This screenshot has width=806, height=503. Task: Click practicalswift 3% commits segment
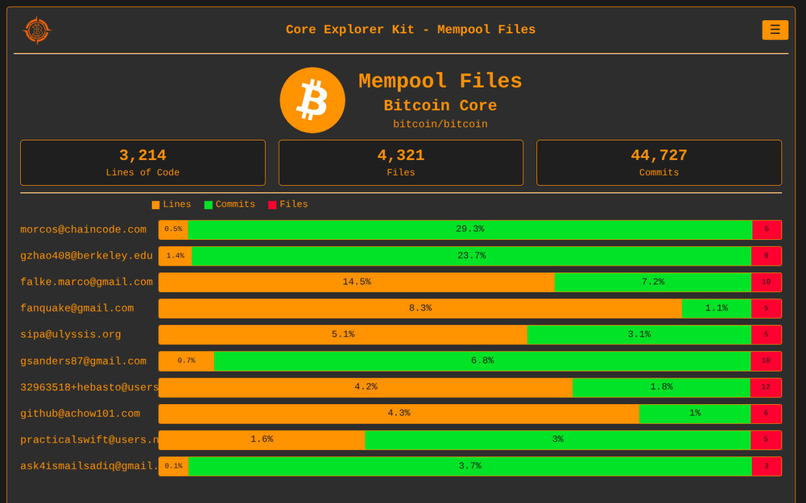point(558,440)
